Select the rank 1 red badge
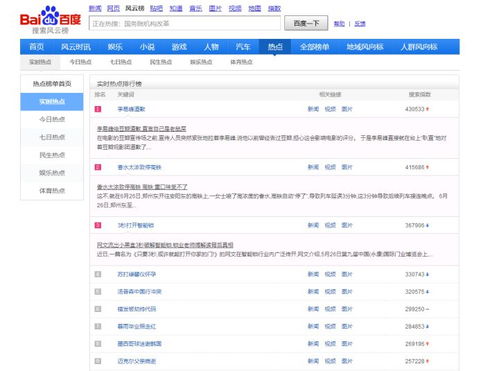The width and height of the screenshot is (499, 371). (x=98, y=109)
